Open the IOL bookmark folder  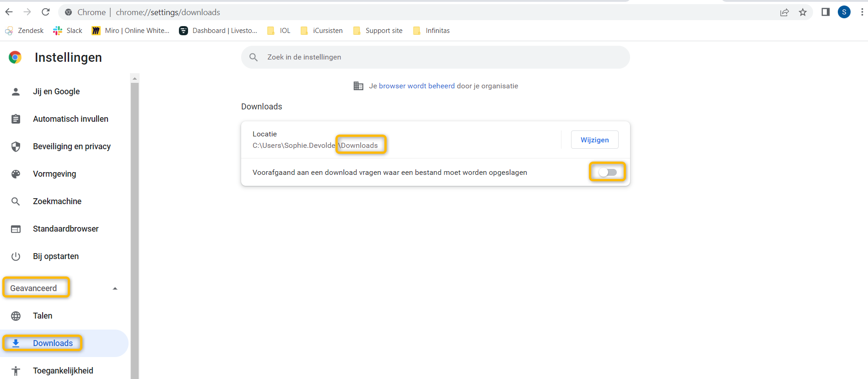tap(279, 31)
